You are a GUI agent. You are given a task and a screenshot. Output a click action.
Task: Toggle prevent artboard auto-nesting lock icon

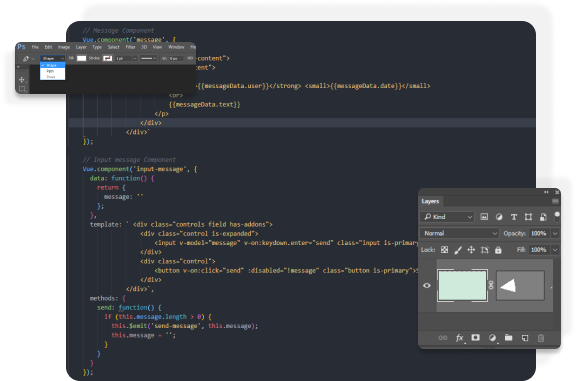point(485,250)
